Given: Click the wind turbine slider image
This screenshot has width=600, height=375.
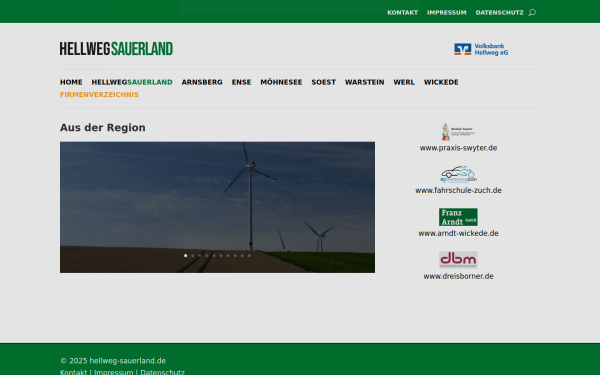Looking at the screenshot, I should pos(217,207).
